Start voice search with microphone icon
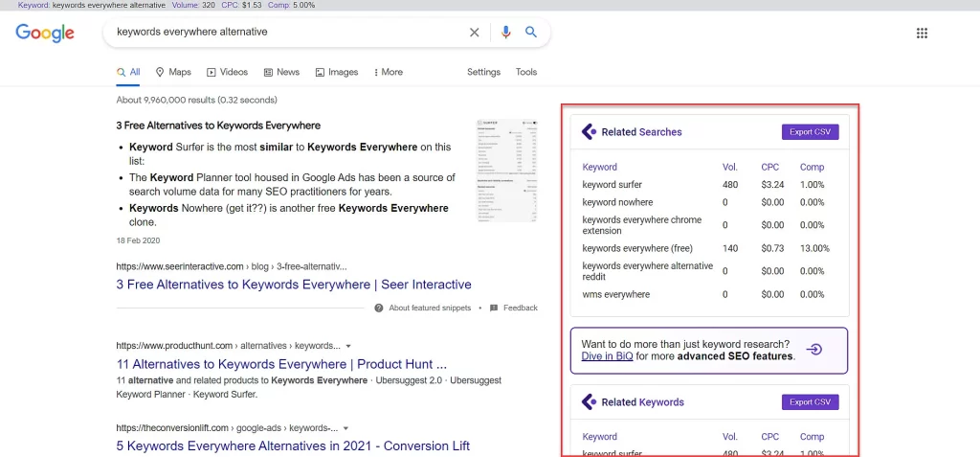Viewport: 980px width, 457px height. [x=506, y=33]
